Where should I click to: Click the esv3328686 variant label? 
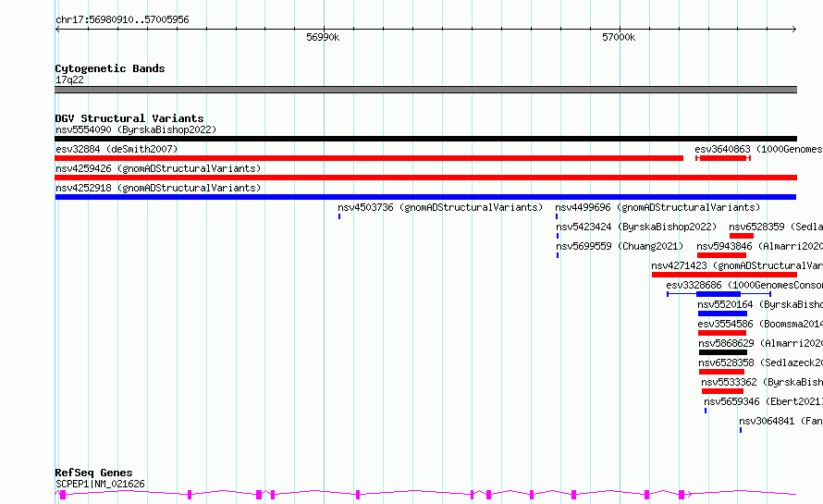[x=744, y=285]
